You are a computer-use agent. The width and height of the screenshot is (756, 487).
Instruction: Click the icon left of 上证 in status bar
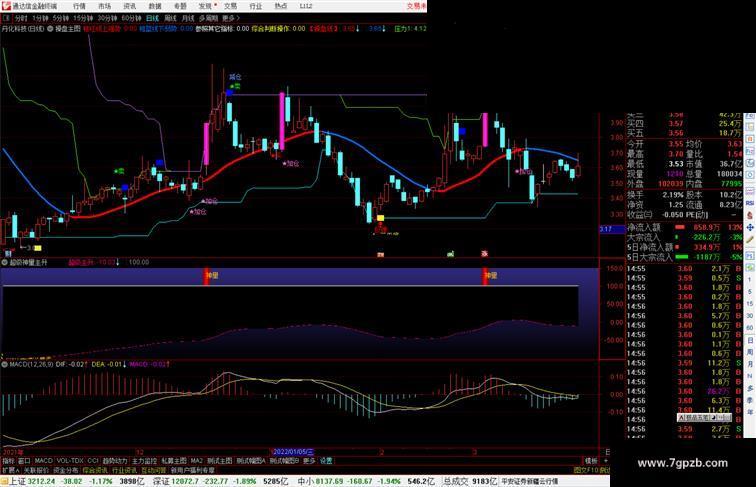(4, 481)
